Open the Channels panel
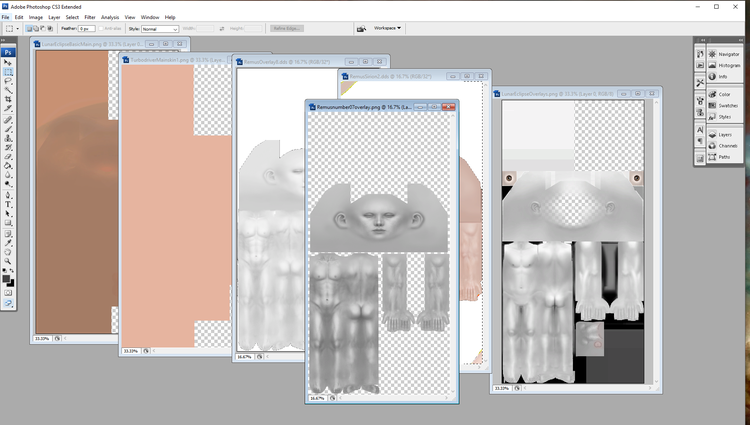750x425 pixels. 724,145
